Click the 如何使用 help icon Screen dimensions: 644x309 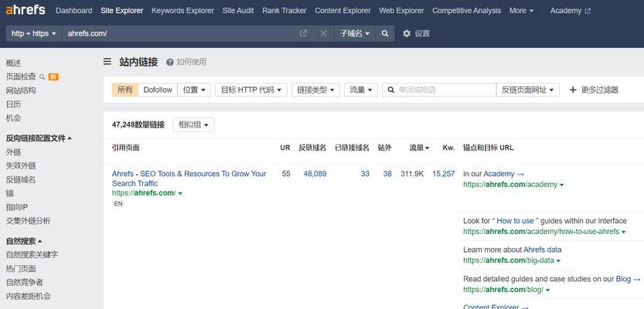click(x=169, y=62)
